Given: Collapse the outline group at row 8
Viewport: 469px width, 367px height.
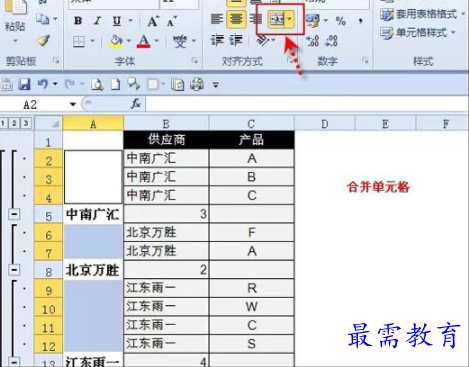Looking at the screenshot, I should [14, 269].
